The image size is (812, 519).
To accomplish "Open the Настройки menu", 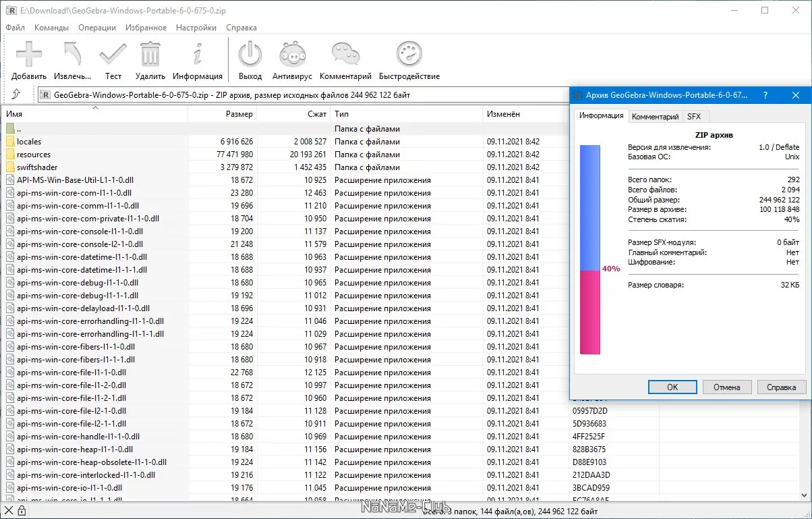I will click(196, 28).
